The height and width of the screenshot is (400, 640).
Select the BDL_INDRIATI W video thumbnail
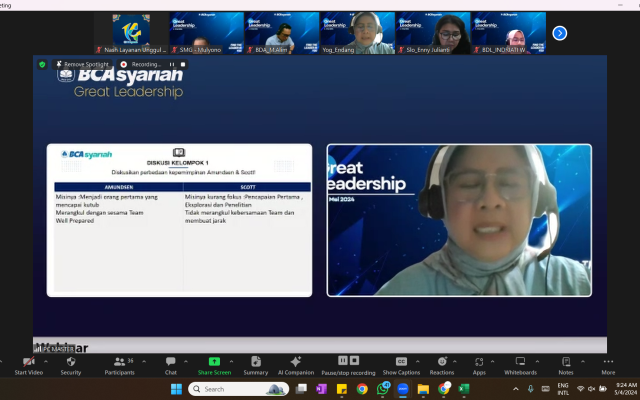pyautogui.click(x=508, y=33)
